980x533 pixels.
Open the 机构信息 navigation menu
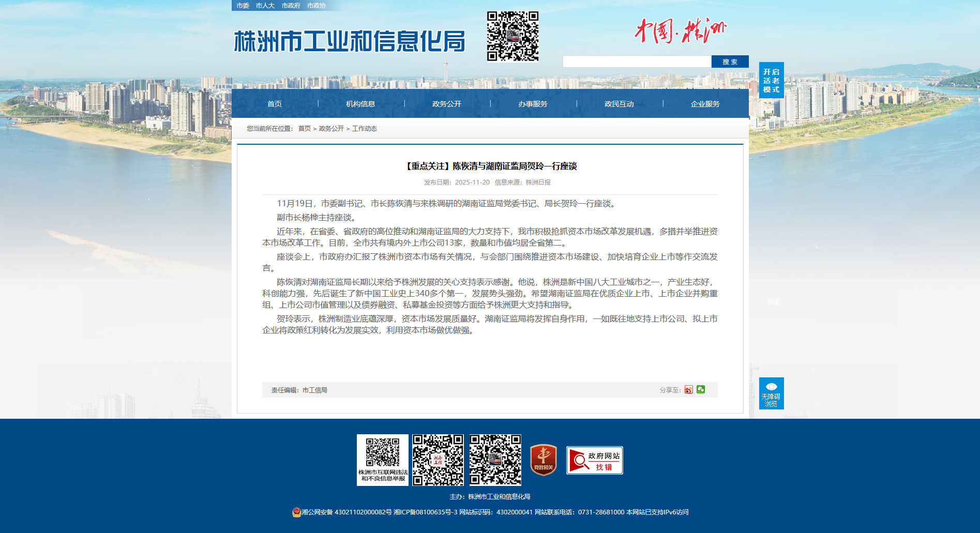point(360,104)
